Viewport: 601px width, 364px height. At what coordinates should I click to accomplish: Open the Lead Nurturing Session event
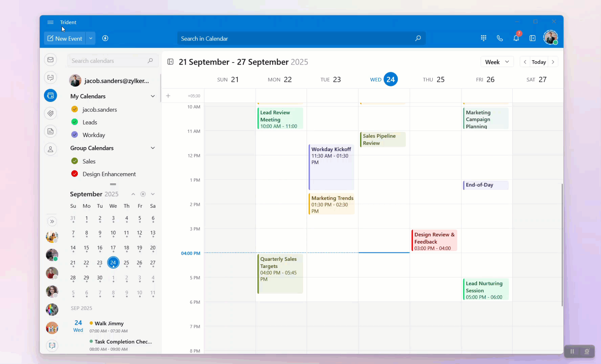coord(486,290)
